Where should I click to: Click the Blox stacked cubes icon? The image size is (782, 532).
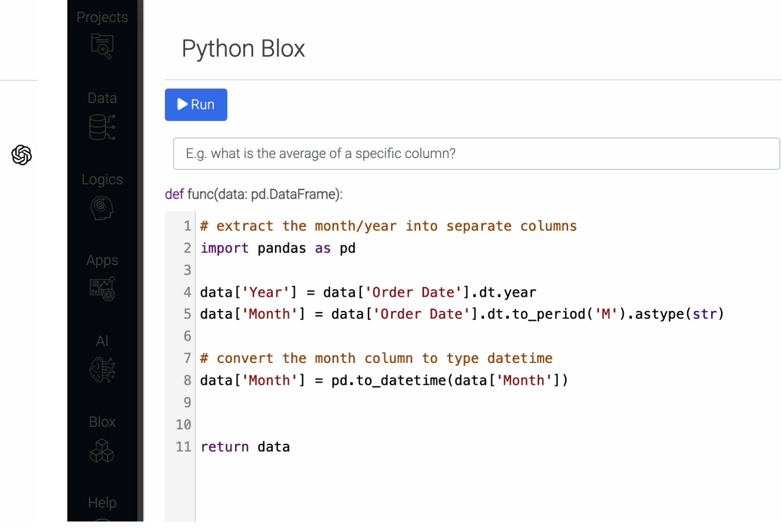102,451
